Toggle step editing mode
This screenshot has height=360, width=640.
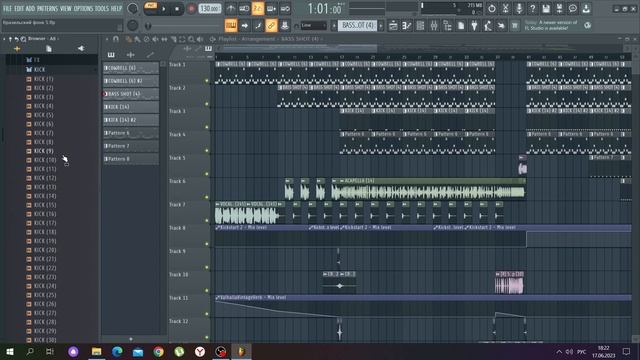pyautogui.click(x=258, y=26)
